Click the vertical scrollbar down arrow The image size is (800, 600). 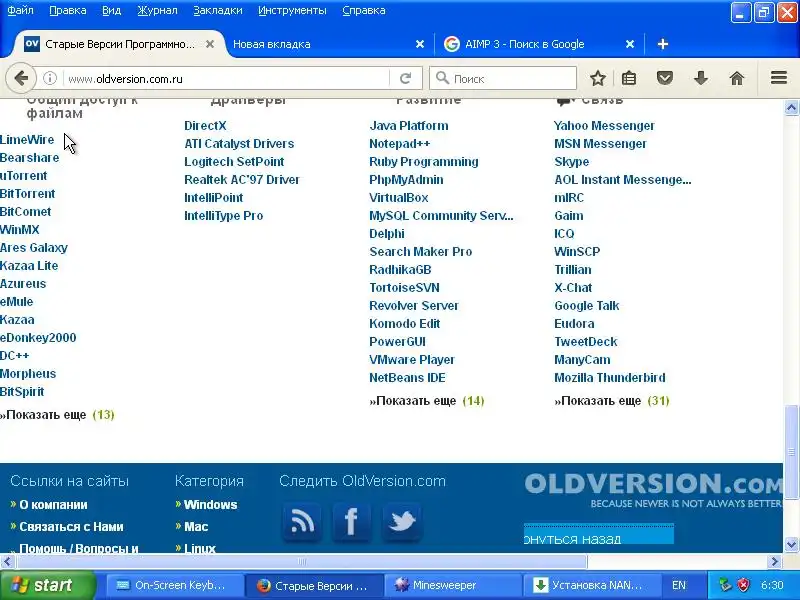click(791, 544)
